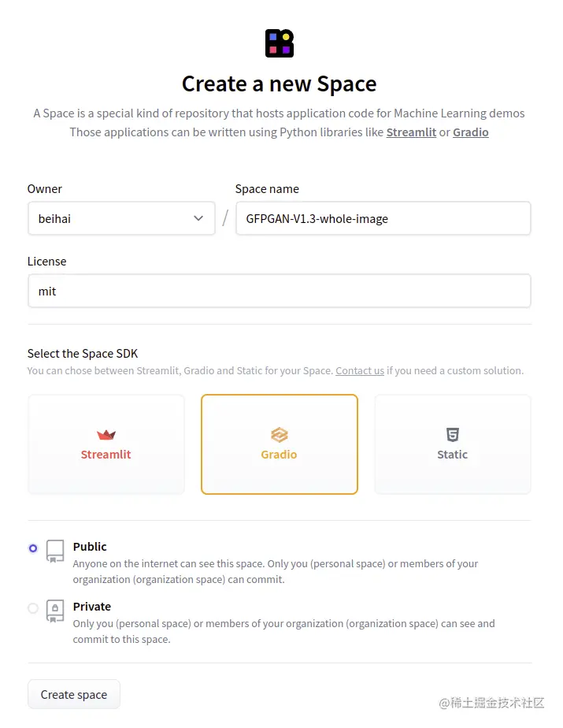Click the Create space button

(74, 695)
